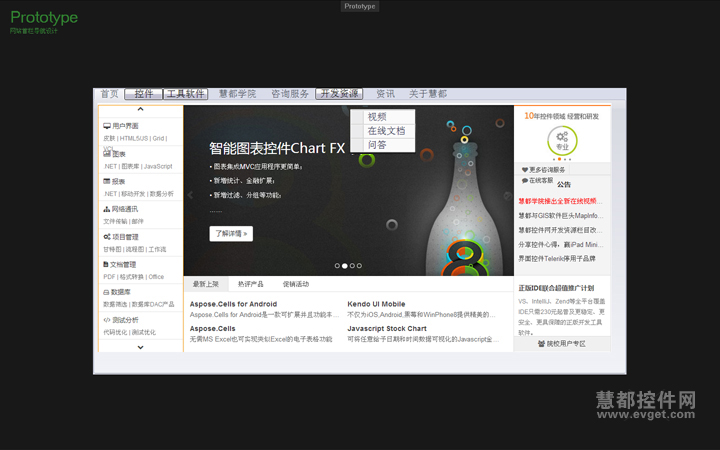Screen dimensions: 720x450
Task: Click the green circular 专业 gear icon
Action: (x=562, y=141)
